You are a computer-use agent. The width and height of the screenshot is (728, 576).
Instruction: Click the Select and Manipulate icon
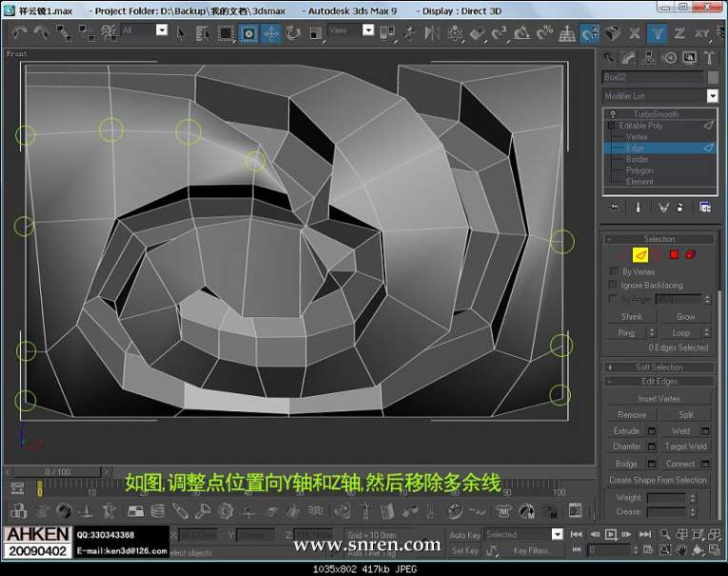pos(409,33)
